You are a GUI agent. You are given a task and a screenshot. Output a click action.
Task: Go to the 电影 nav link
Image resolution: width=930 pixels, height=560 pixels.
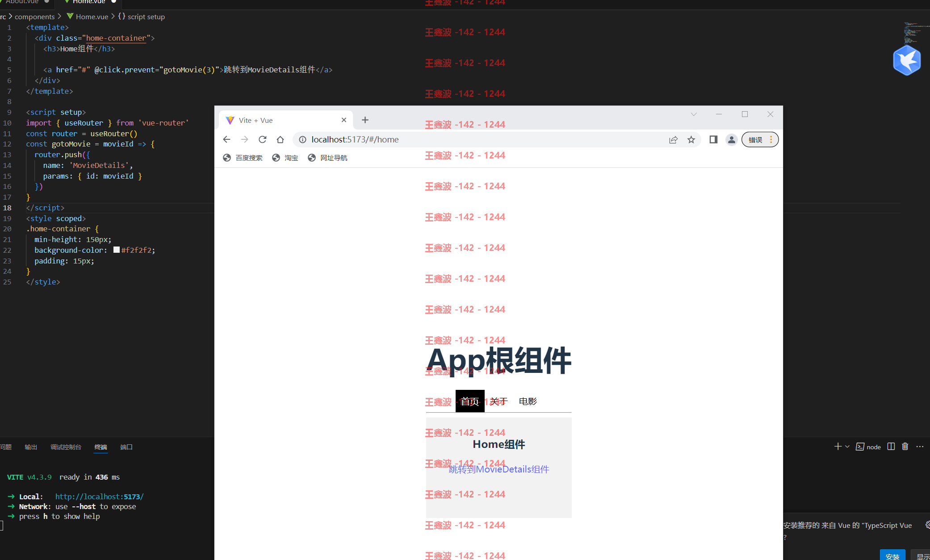click(528, 401)
